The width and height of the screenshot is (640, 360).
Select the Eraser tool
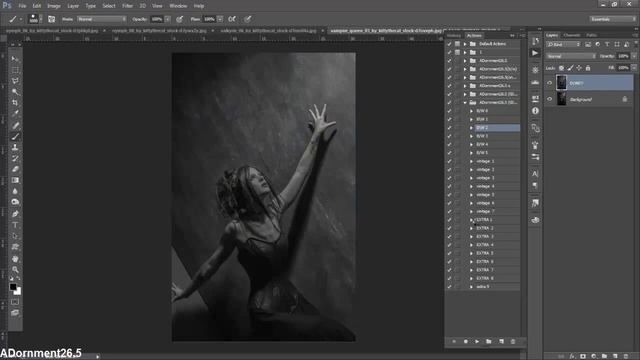coord(15,169)
